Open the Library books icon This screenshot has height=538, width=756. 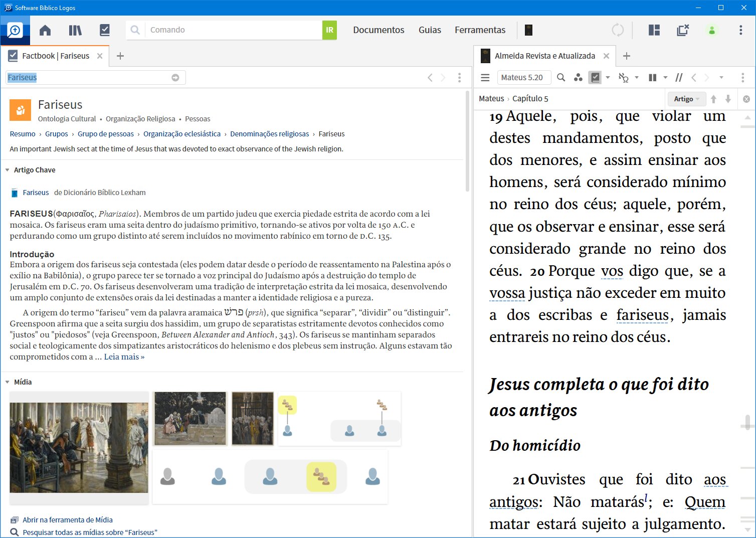(75, 30)
